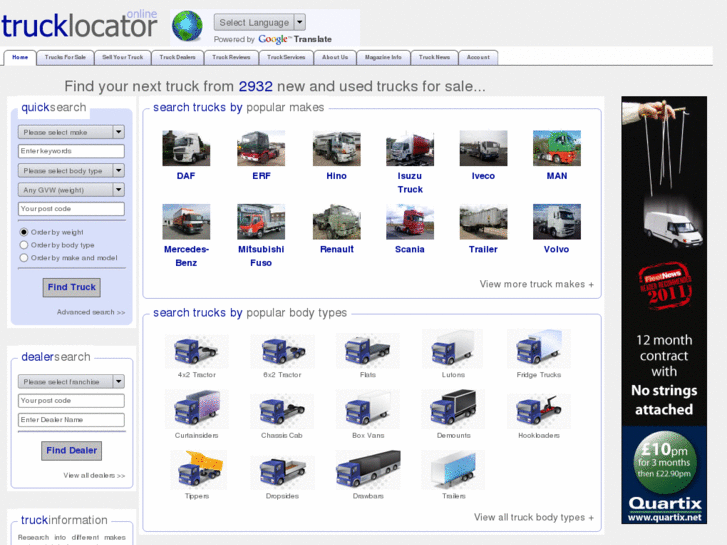This screenshot has width=727, height=545.
Task: Click View more truck makes link
Action: pos(536,284)
